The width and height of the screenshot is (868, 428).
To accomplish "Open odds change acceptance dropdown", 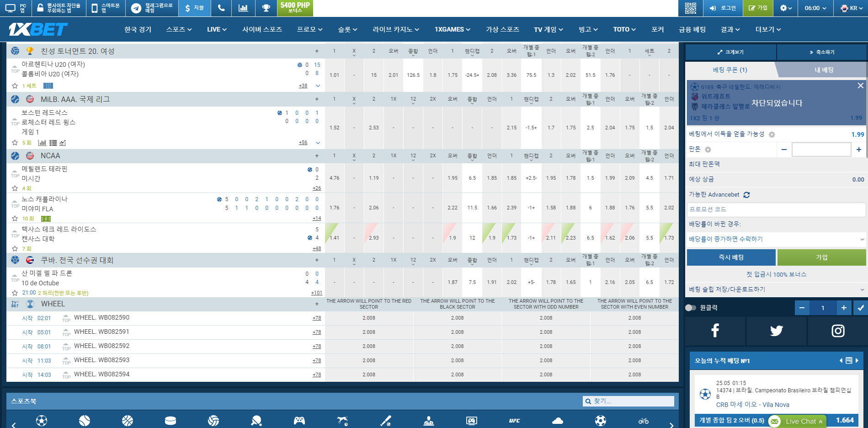I will [776, 239].
